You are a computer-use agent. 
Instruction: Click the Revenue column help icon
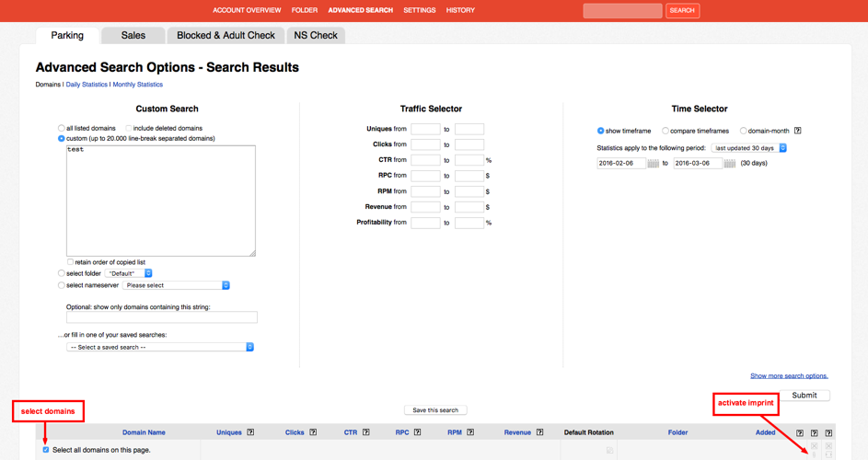click(x=539, y=432)
